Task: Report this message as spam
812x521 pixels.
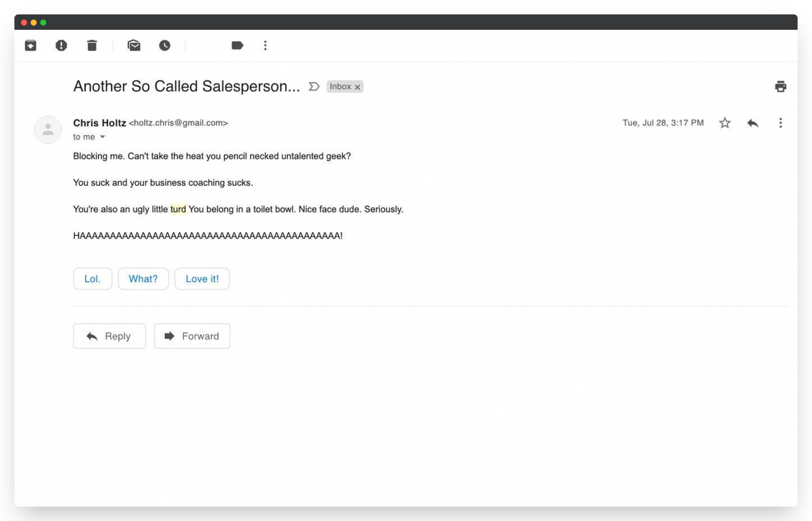Action: tap(61, 45)
